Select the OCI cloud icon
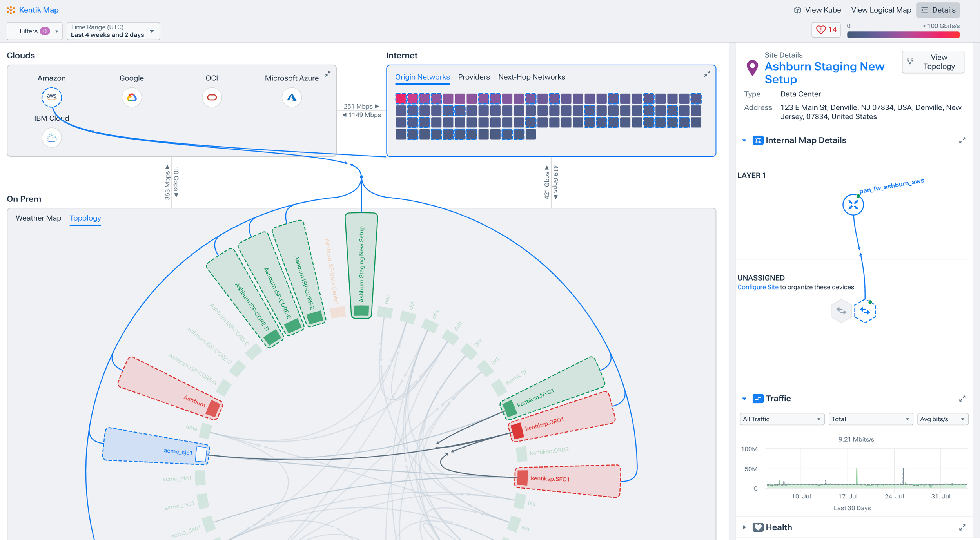 tap(212, 97)
